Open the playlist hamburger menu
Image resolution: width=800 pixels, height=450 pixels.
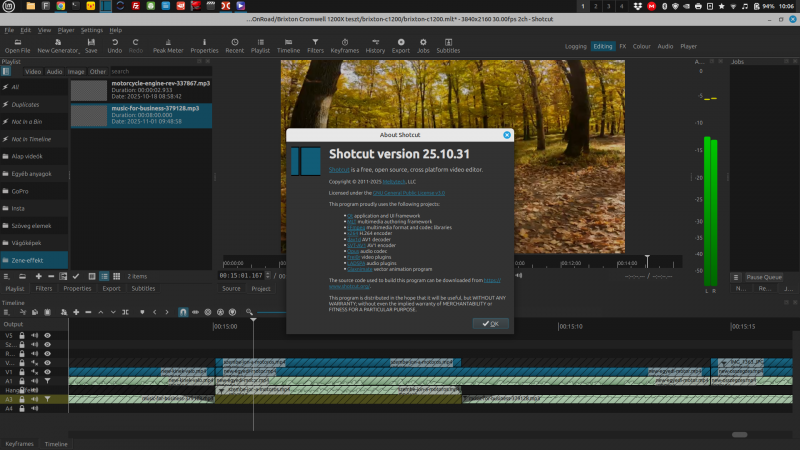point(8,276)
